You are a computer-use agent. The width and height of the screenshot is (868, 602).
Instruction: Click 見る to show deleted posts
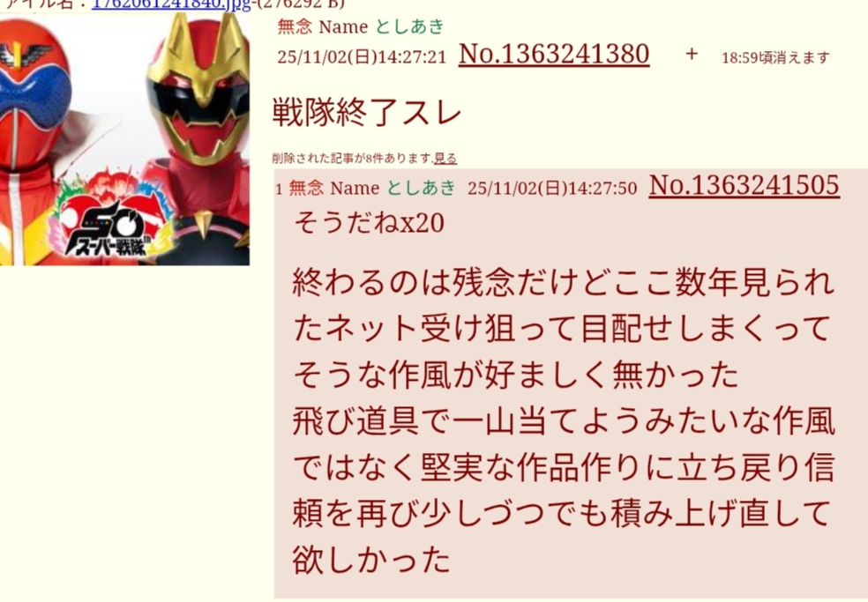pos(445,159)
